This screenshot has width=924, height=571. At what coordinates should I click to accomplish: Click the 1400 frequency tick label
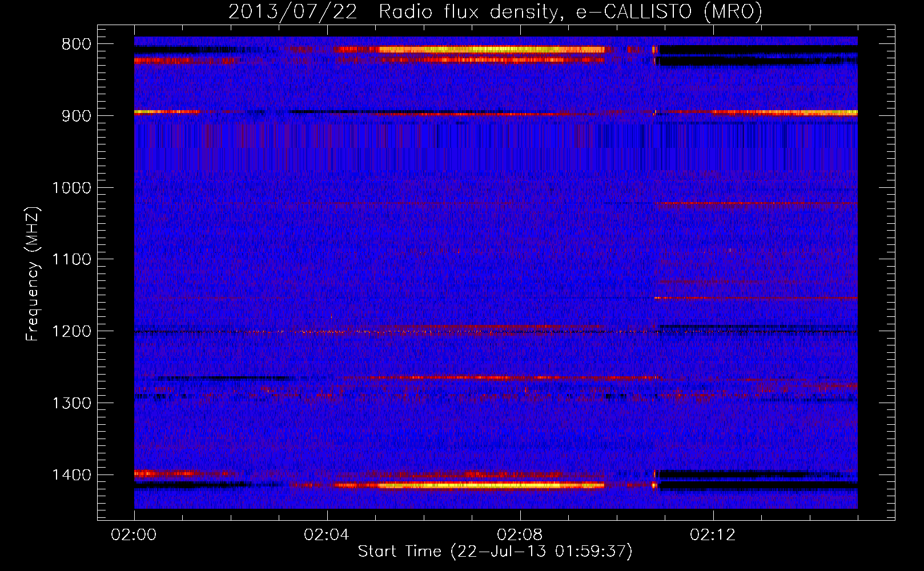(x=71, y=475)
